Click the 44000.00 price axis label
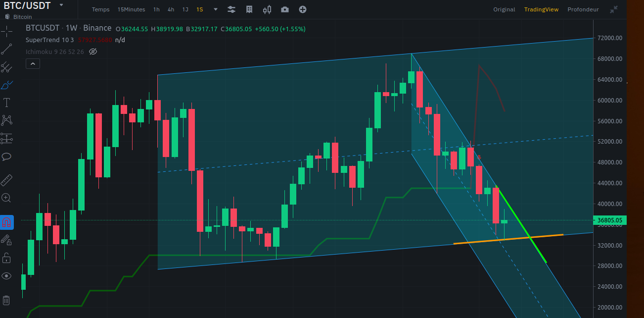The height and width of the screenshot is (318, 644). 609,183
